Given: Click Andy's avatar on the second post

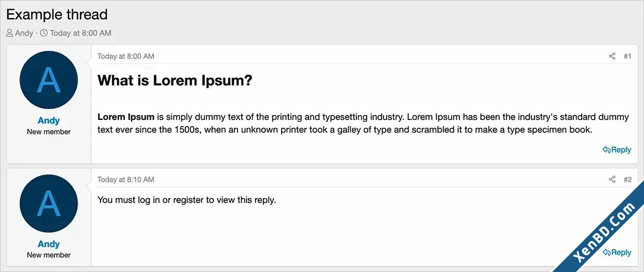Looking at the screenshot, I should 48,204.
